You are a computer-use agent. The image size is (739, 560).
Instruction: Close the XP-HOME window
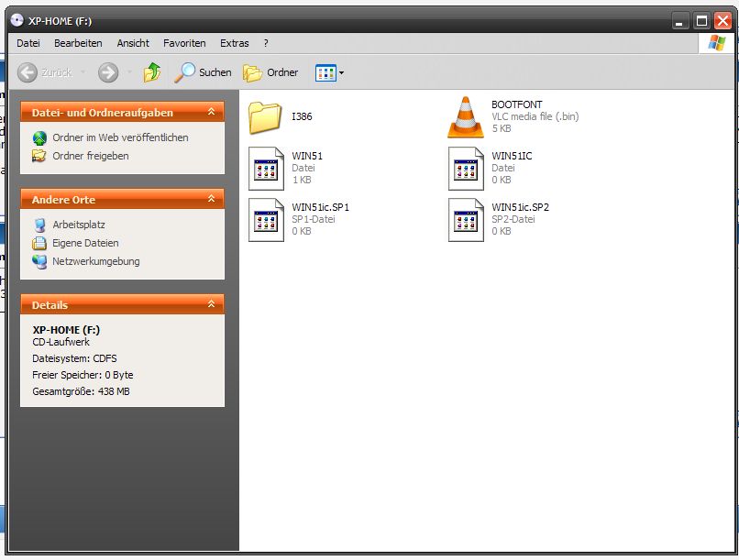pos(723,21)
